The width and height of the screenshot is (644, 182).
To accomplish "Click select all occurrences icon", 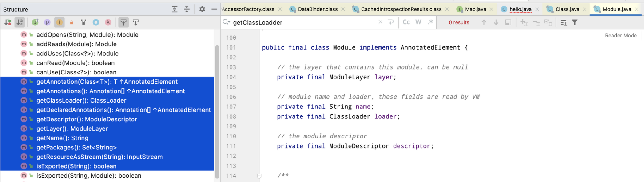I will click(548, 23).
